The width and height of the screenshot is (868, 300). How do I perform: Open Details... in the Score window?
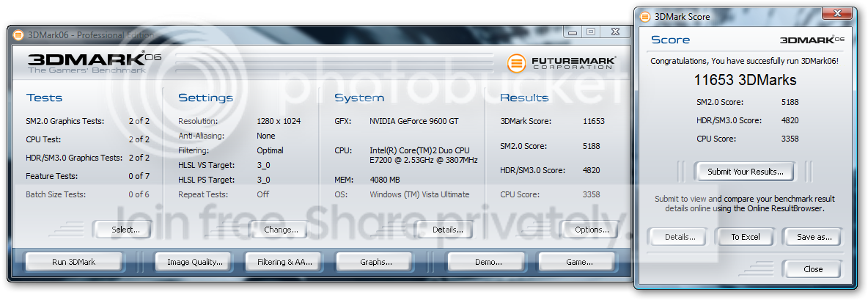click(680, 237)
